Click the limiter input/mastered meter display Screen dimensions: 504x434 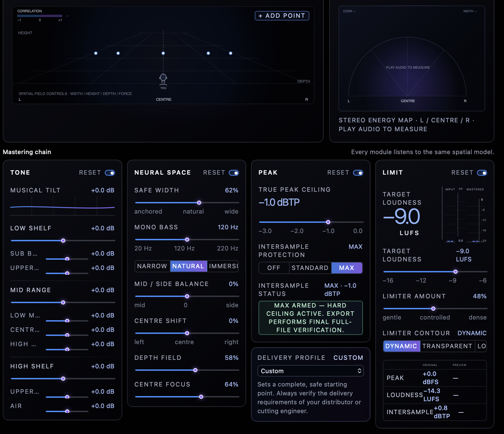[x=464, y=215]
